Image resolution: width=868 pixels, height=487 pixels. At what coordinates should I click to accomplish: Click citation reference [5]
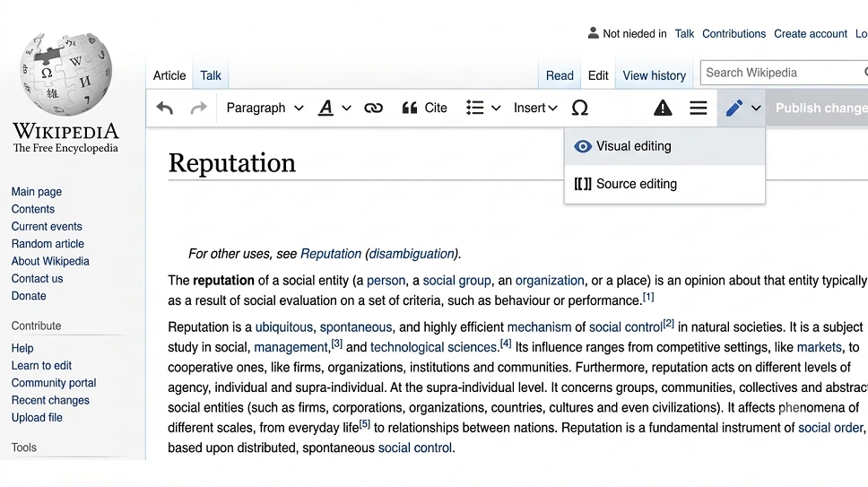[x=365, y=424]
